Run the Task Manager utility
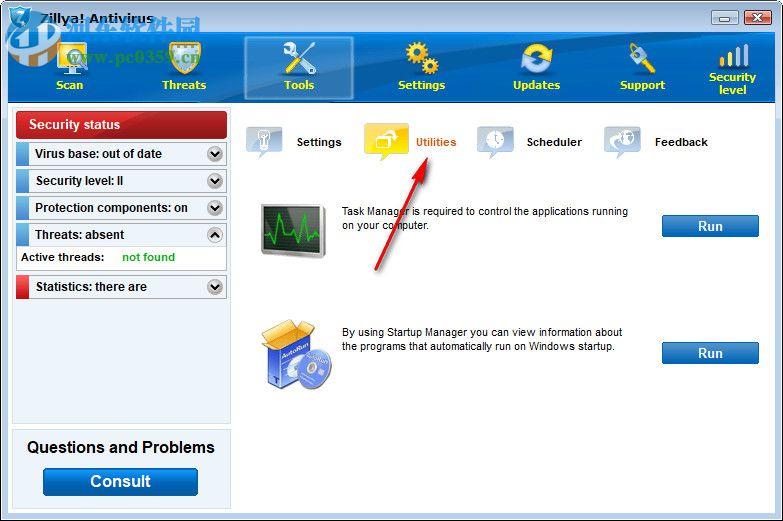 tap(710, 226)
